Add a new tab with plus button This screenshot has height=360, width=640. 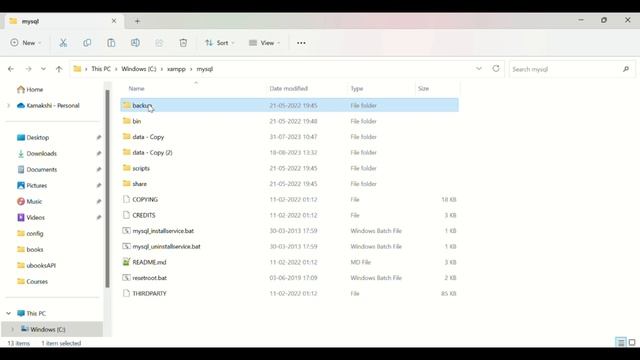coord(137,21)
